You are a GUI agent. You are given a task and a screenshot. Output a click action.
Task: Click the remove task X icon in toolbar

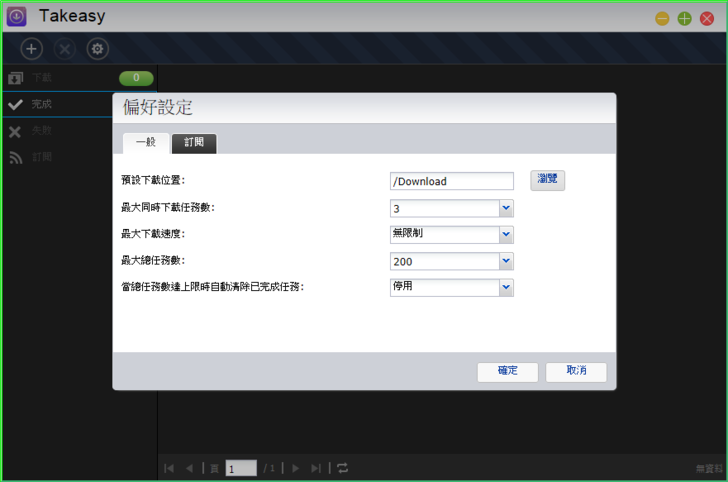65,49
